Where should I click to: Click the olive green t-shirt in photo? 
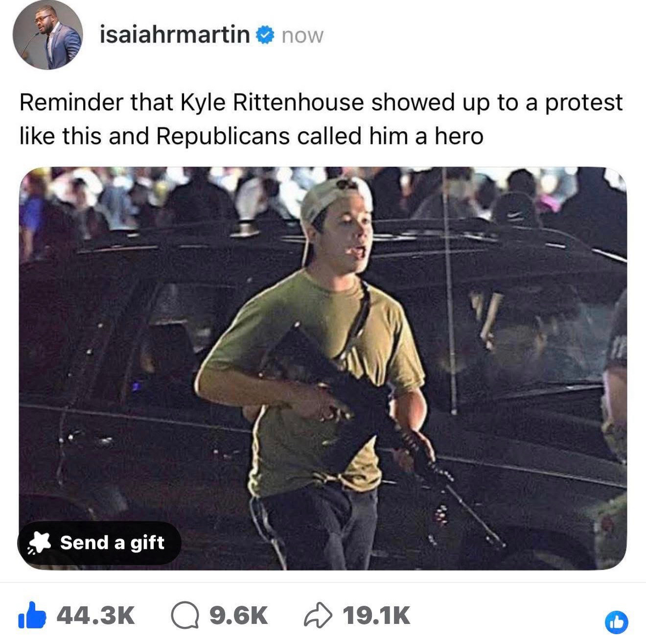click(x=313, y=382)
